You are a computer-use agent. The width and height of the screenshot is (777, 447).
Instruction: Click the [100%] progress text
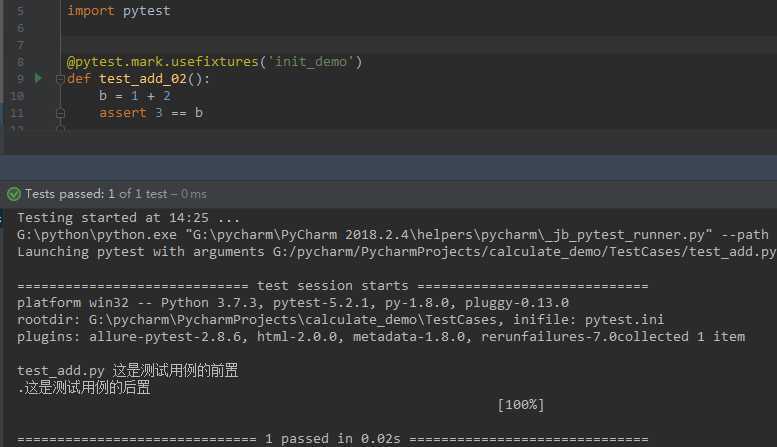(521, 405)
